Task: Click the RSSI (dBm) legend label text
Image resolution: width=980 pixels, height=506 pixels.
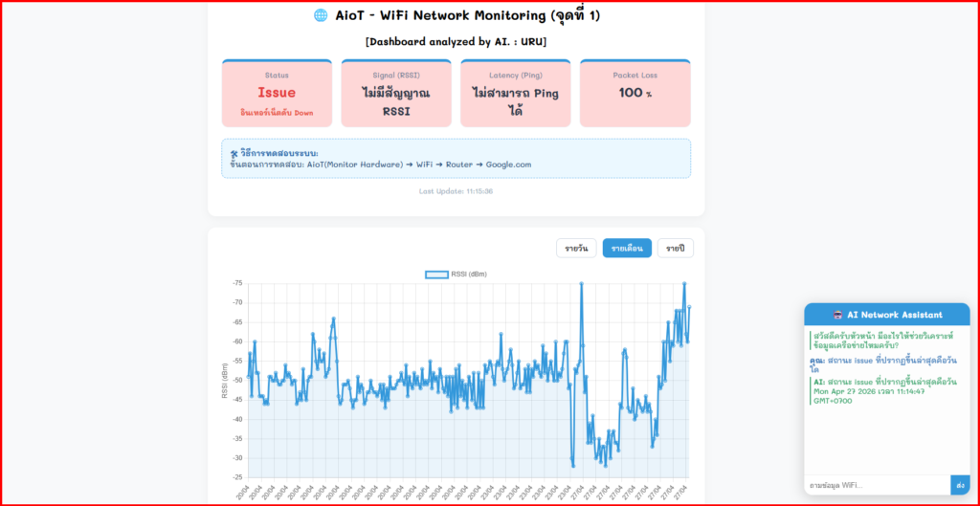Action: point(469,275)
